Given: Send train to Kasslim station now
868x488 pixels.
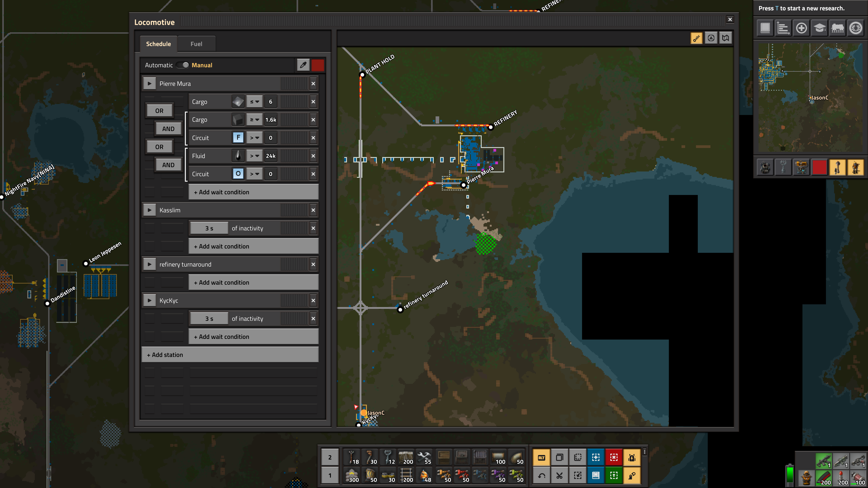Looking at the screenshot, I should pyautogui.click(x=149, y=210).
